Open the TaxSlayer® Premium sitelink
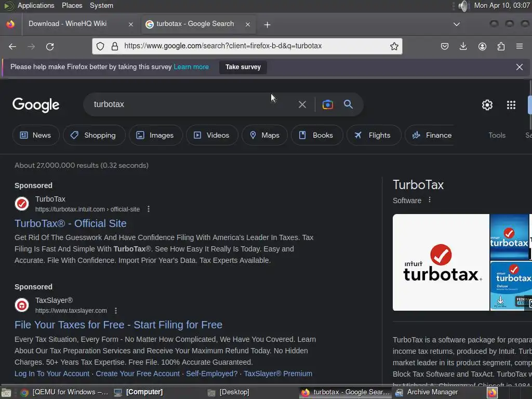This screenshot has height=399, width=532. pyautogui.click(x=278, y=374)
